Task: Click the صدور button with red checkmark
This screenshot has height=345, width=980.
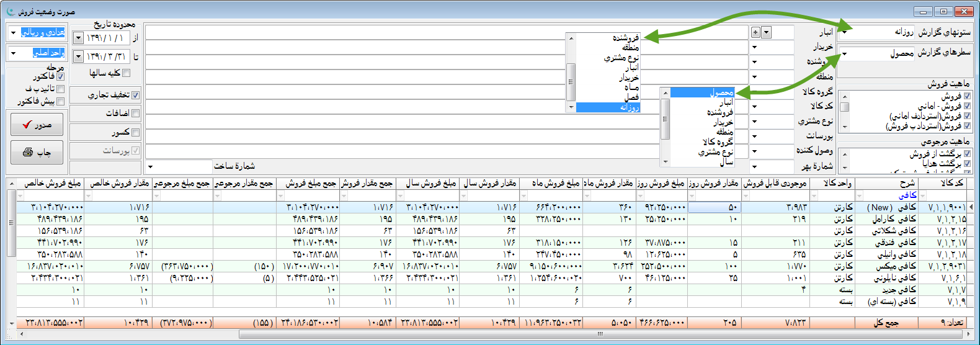Action: pos(37,125)
